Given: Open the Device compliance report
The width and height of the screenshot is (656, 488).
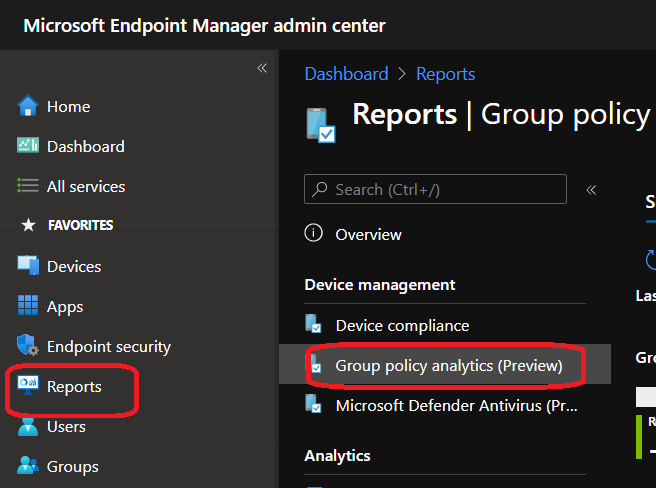Looking at the screenshot, I should coord(402,326).
